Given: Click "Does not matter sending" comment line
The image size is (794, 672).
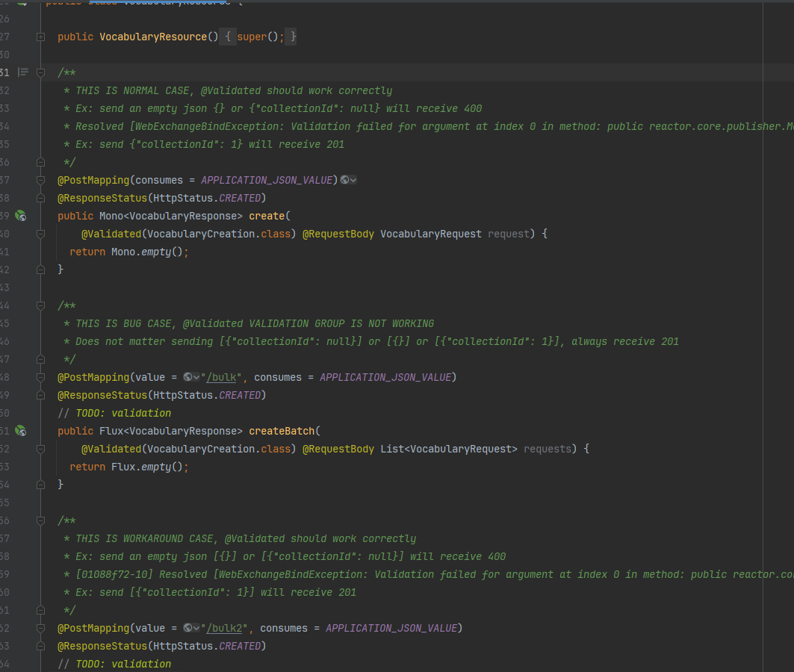Looking at the screenshot, I should (371, 341).
